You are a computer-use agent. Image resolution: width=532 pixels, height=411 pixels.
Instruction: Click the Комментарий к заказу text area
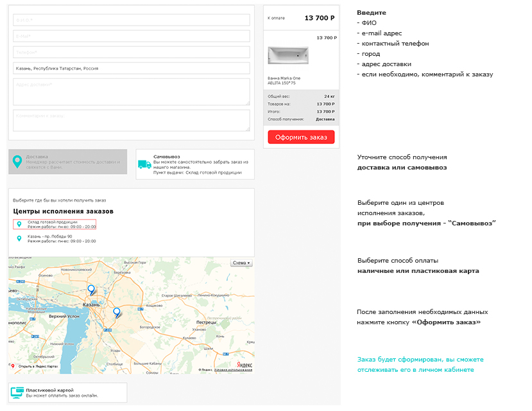(x=131, y=120)
